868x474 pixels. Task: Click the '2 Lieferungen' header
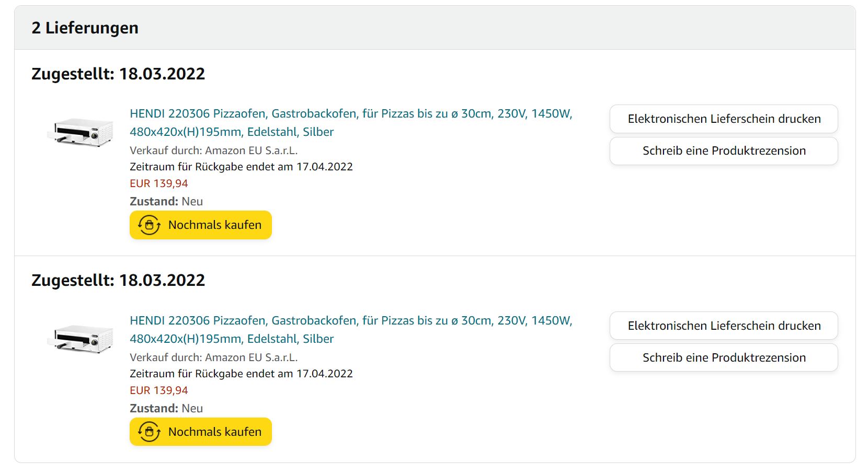[x=85, y=28]
